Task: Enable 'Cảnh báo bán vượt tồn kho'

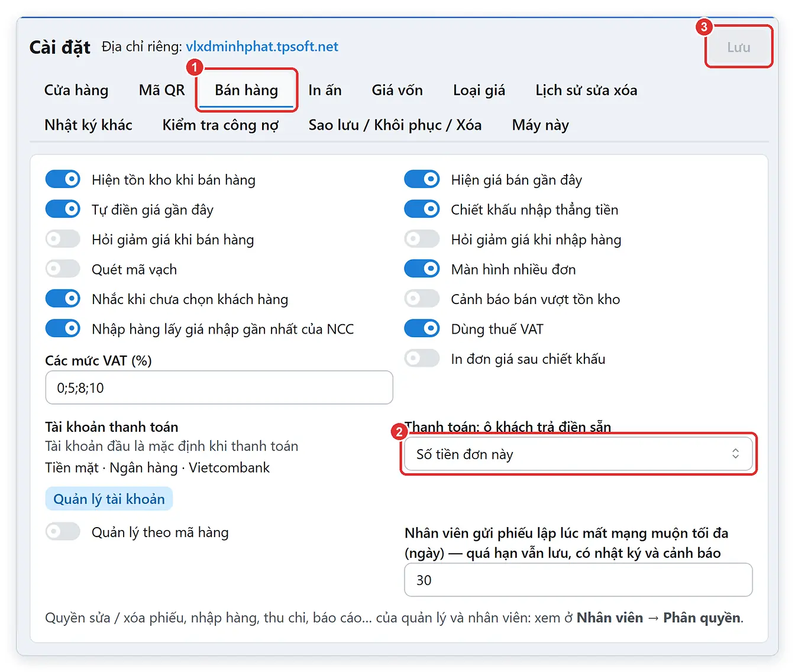Action: tap(422, 299)
